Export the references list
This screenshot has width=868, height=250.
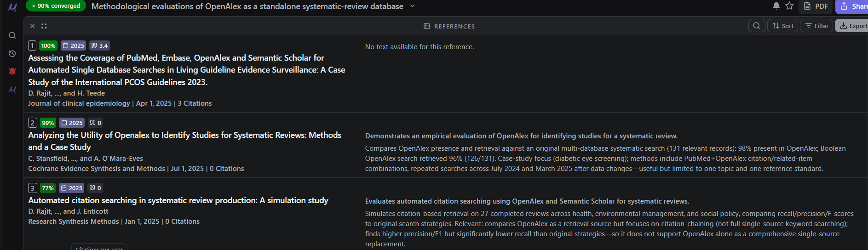pos(853,26)
